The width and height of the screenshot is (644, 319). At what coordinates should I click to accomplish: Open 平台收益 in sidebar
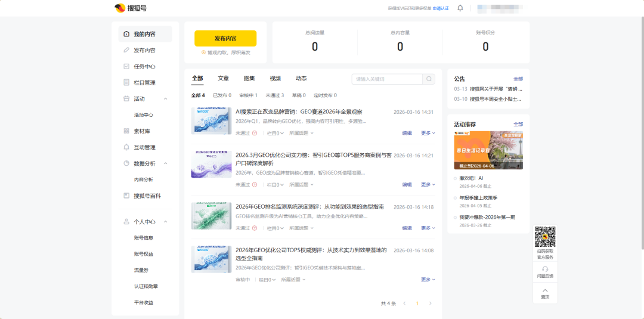(143, 302)
